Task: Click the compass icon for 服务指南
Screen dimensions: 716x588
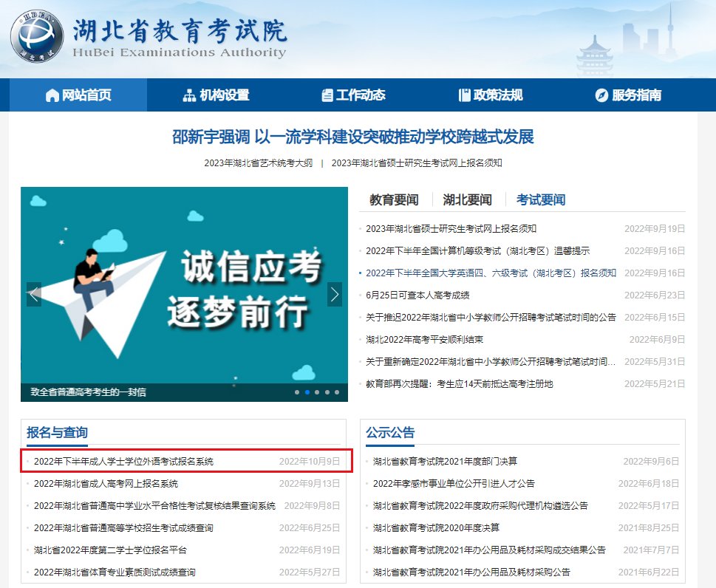Action: click(602, 95)
